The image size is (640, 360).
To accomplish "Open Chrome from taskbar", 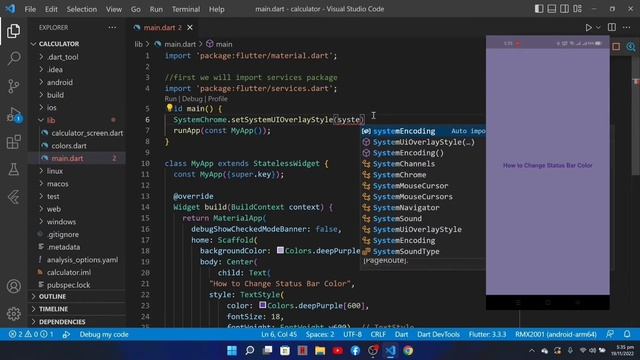I will coord(408,351).
